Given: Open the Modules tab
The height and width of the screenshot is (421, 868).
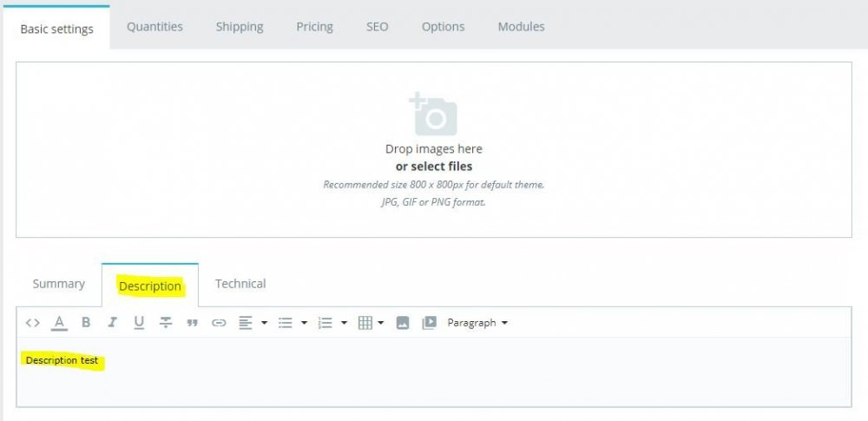Looking at the screenshot, I should click(x=521, y=27).
